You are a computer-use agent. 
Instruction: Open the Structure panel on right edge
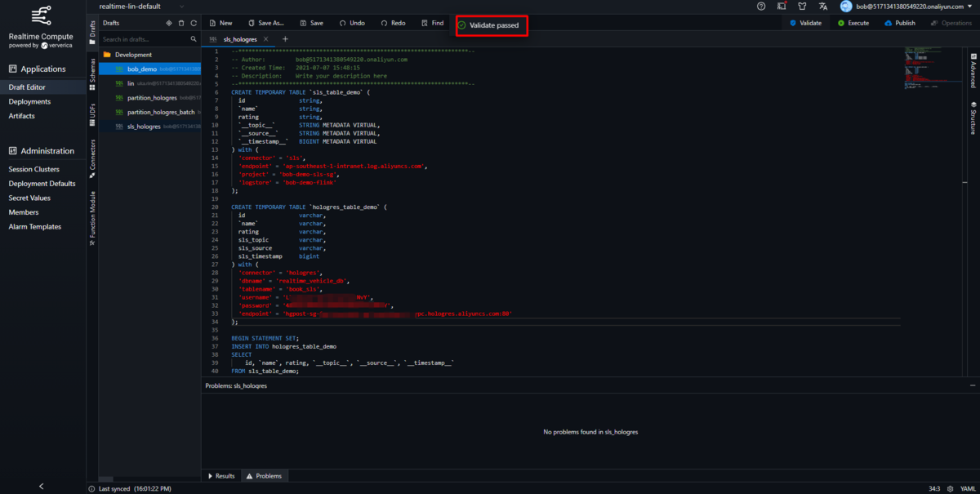pos(973,117)
